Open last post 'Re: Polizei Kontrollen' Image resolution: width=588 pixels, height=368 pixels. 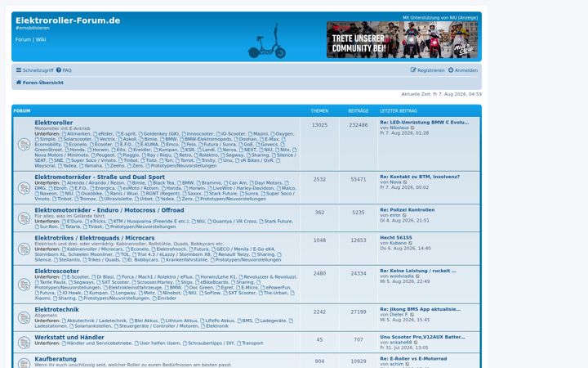tap(408, 210)
